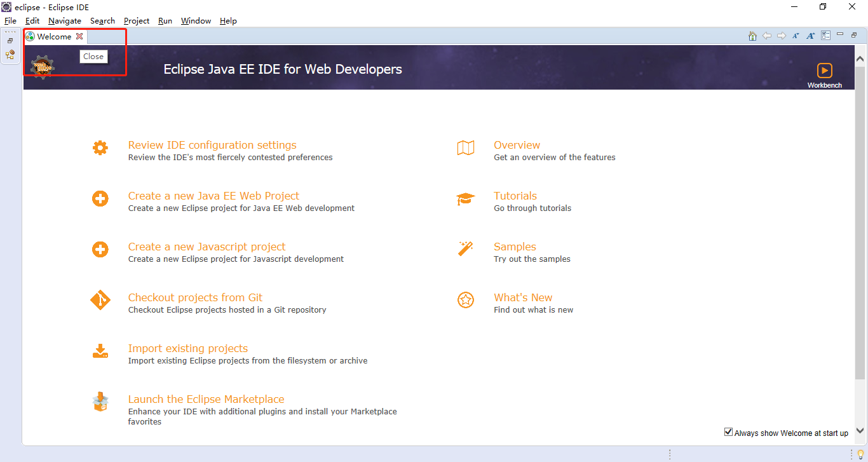
Task: Click the Restore icon in left trim
Action: [x=10, y=41]
